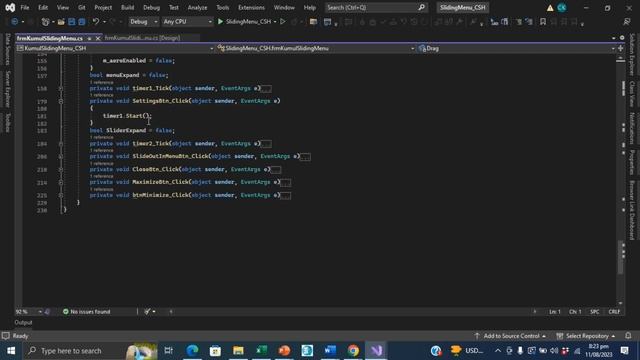This screenshot has width=640, height=360.
Task: Click the notifications bell in status bar
Action: pos(628,336)
